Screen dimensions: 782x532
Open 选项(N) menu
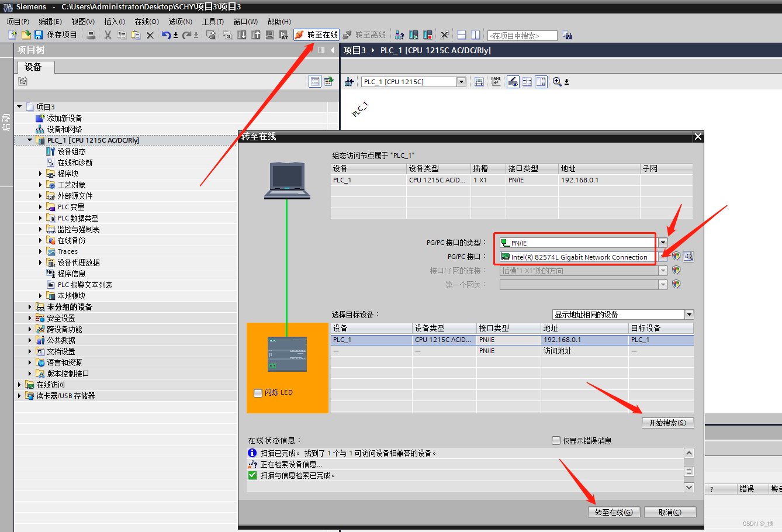tap(181, 22)
